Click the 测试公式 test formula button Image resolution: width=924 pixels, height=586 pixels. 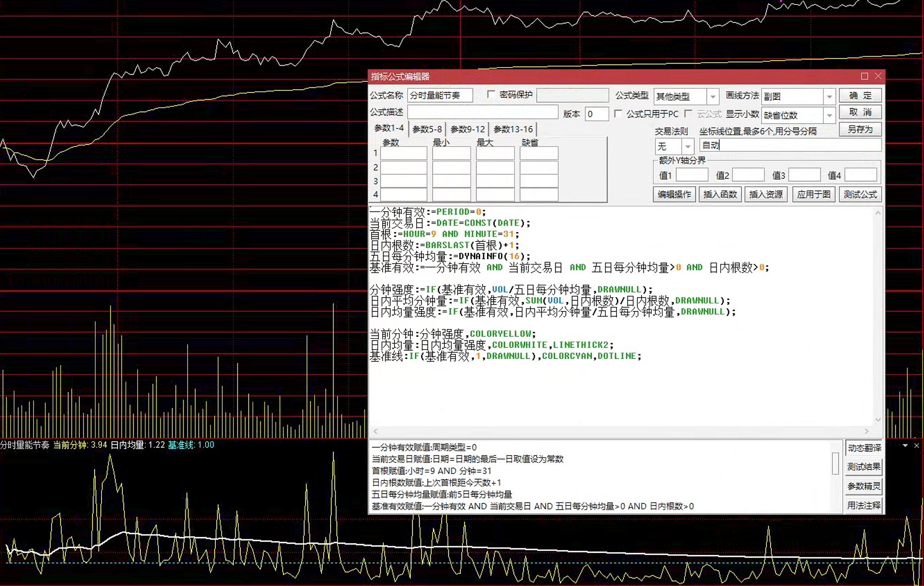pyautogui.click(x=860, y=194)
